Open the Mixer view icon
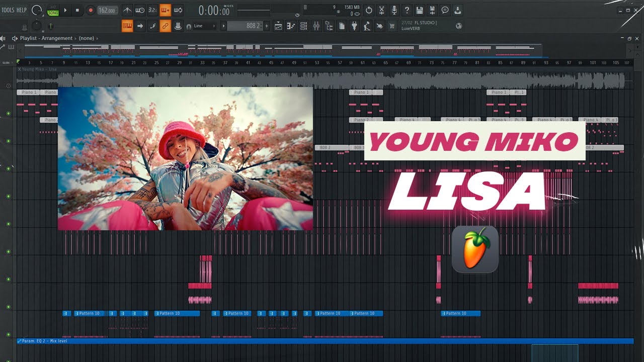644x362 pixels. point(316,26)
